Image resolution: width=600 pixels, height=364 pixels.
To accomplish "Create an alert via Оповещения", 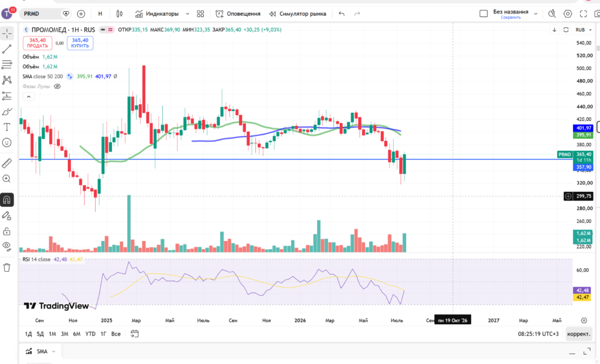I will pyautogui.click(x=238, y=14).
